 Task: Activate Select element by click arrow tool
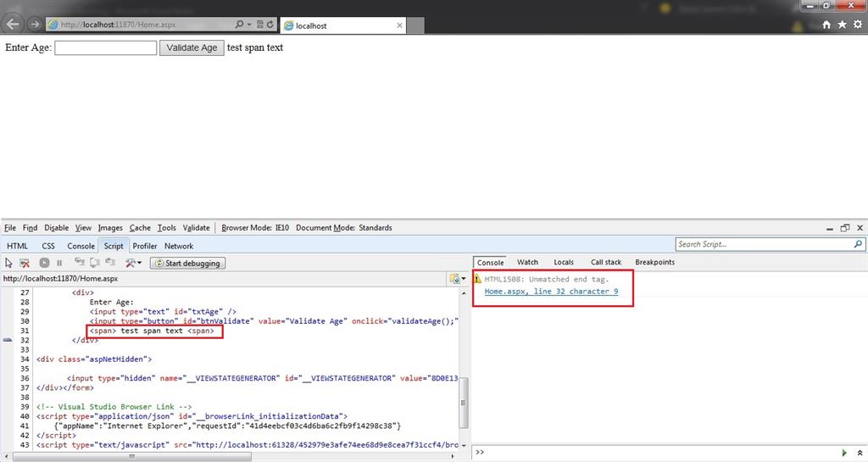(x=8, y=263)
